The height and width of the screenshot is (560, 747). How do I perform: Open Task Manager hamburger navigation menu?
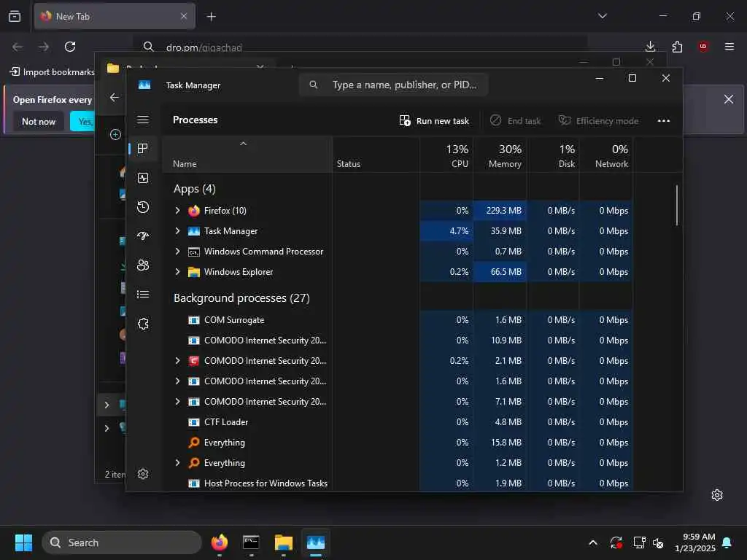coord(143,120)
